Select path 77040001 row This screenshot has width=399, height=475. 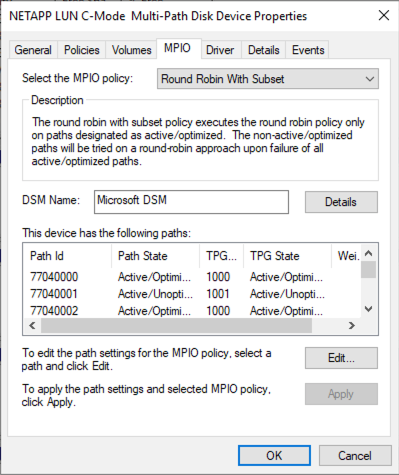[x=192, y=294]
